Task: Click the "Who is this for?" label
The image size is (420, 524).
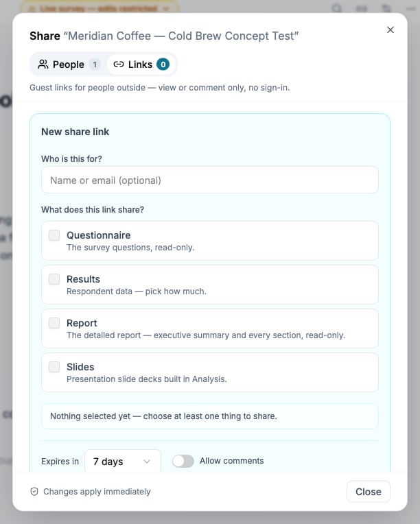Action: tap(71, 158)
